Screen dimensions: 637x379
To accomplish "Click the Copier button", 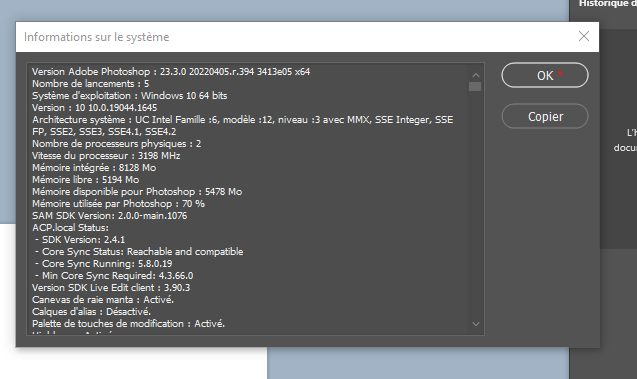I will (545, 117).
